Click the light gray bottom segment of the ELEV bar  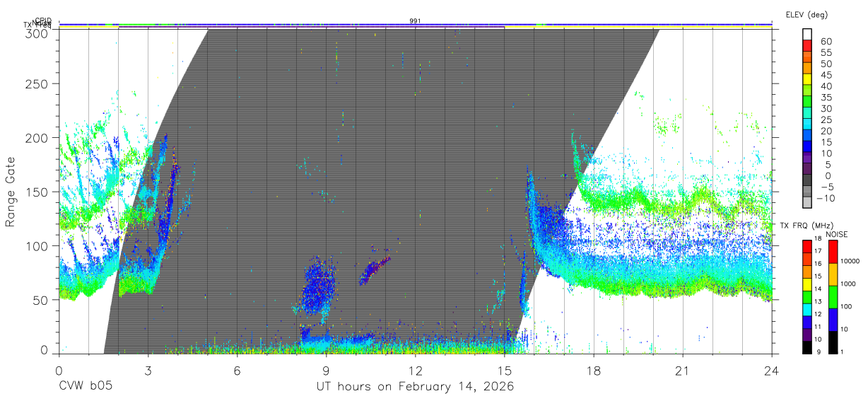pyautogui.click(x=807, y=202)
